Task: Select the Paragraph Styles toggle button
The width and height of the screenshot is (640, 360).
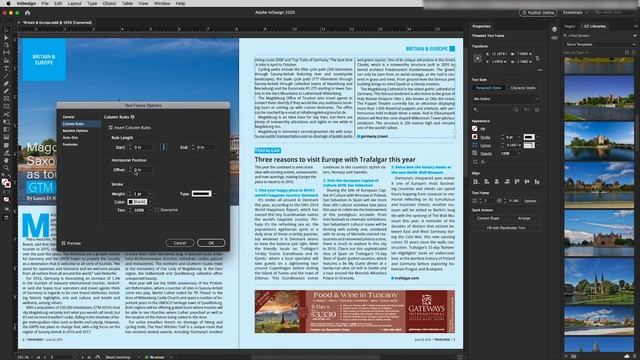Action: [x=489, y=88]
